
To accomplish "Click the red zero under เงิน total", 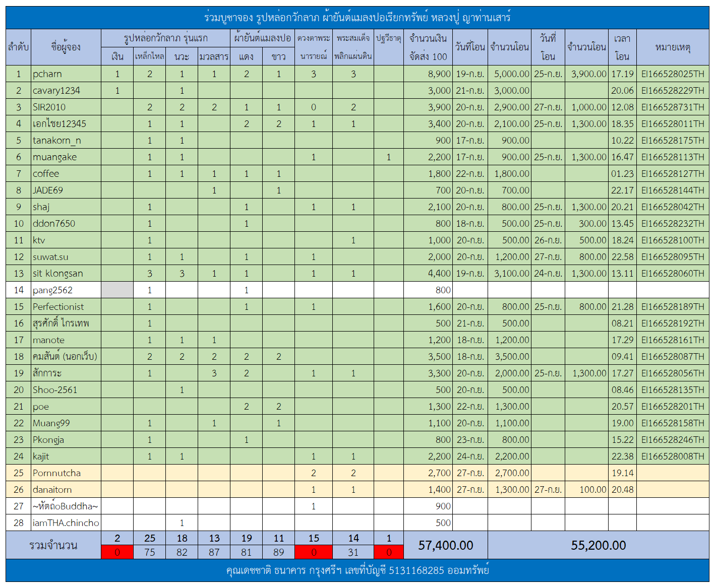I will click(117, 552).
